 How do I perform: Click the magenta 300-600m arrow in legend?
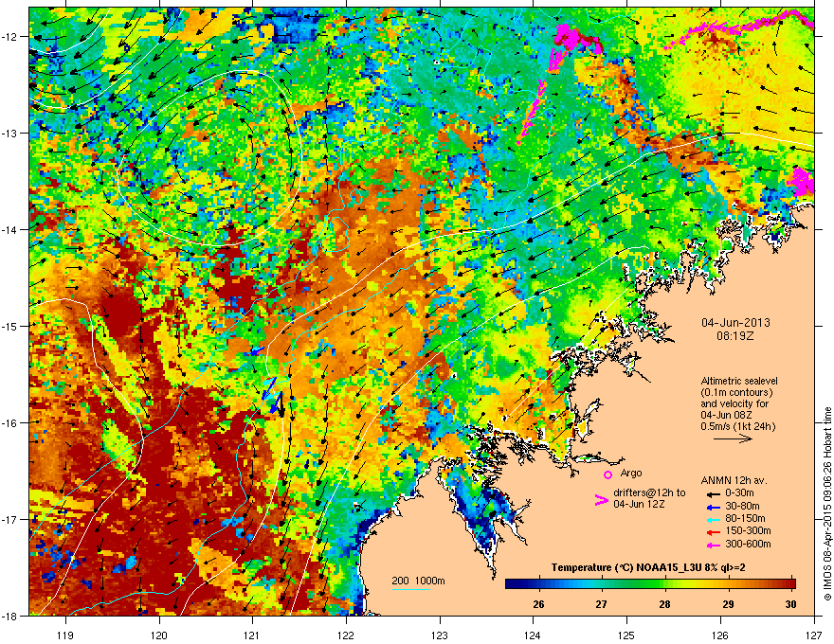point(713,545)
